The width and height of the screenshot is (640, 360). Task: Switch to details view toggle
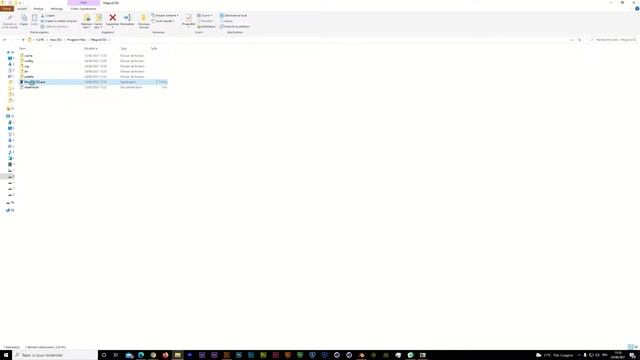[x=631, y=347]
